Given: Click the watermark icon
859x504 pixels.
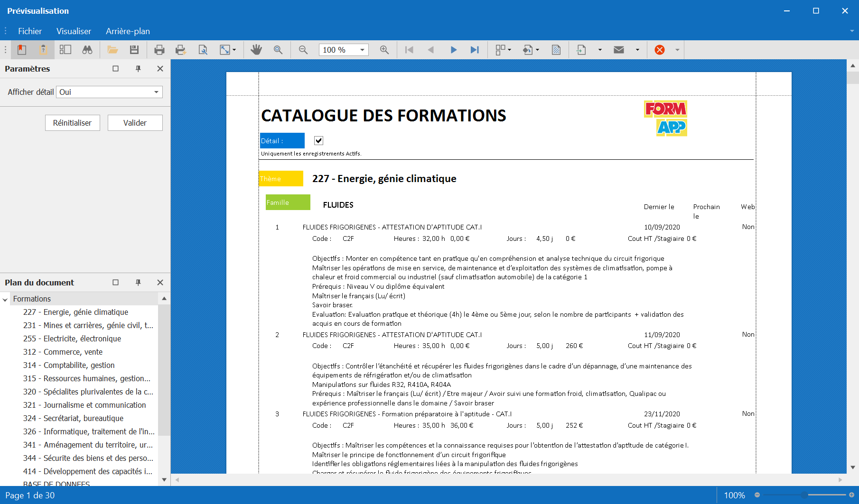Looking at the screenshot, I should (x=556, y=50).
